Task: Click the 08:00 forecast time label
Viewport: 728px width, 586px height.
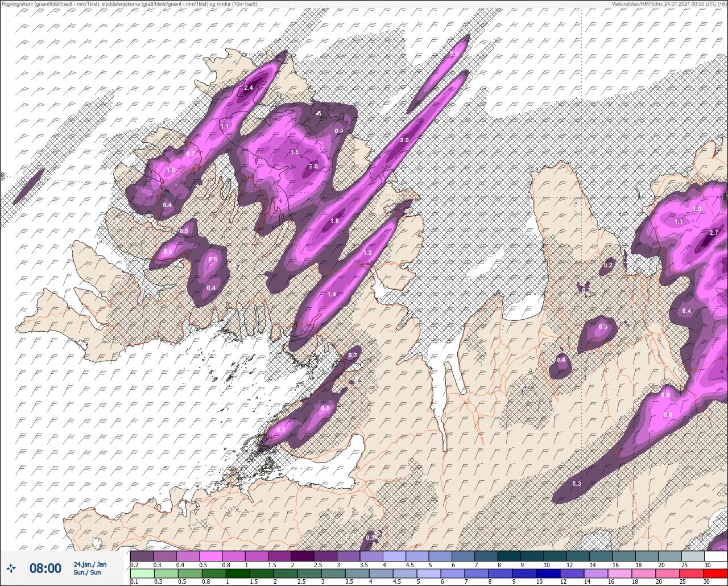Action: (x=45, y=568)
